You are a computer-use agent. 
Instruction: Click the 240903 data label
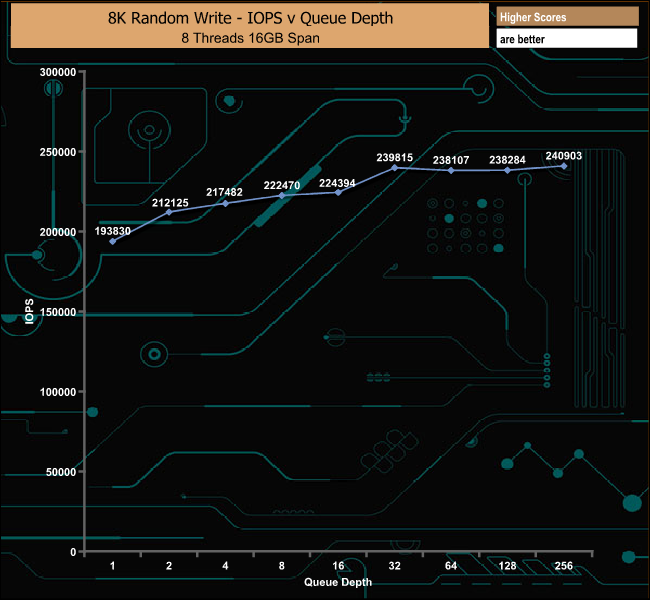pyautogui.click(x=564, y=156)
